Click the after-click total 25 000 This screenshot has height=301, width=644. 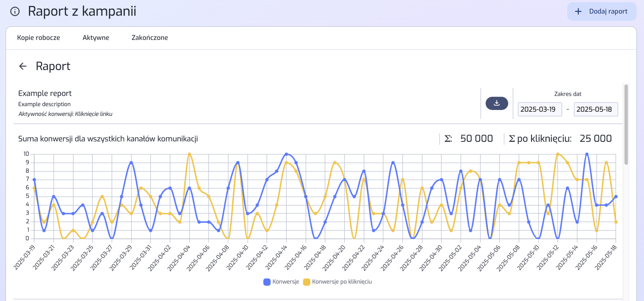click(596, 138)
